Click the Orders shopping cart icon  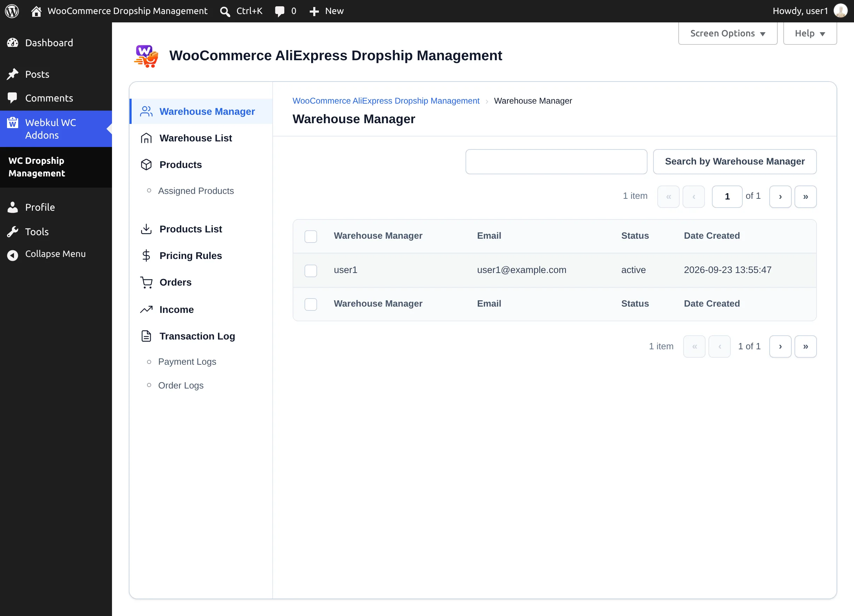click(146, 282)
